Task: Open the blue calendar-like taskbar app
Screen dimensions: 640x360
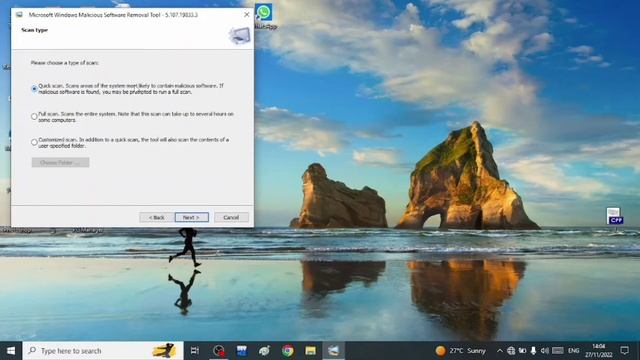Action: (242, 351)
